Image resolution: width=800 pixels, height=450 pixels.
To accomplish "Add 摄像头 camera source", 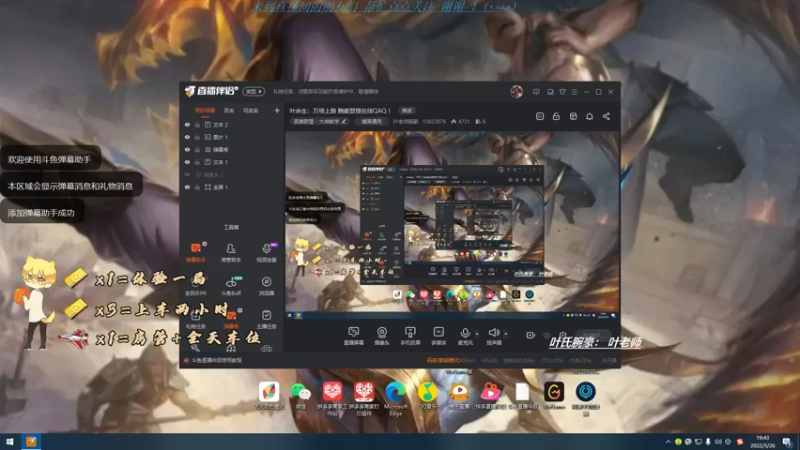I will coord(382,336).
